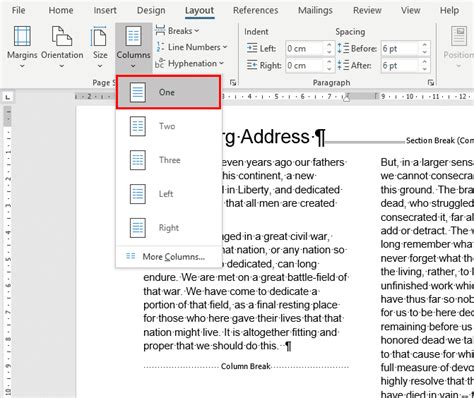Click the Spacing Before icon

pyautogui.click(x=343, y=48)
